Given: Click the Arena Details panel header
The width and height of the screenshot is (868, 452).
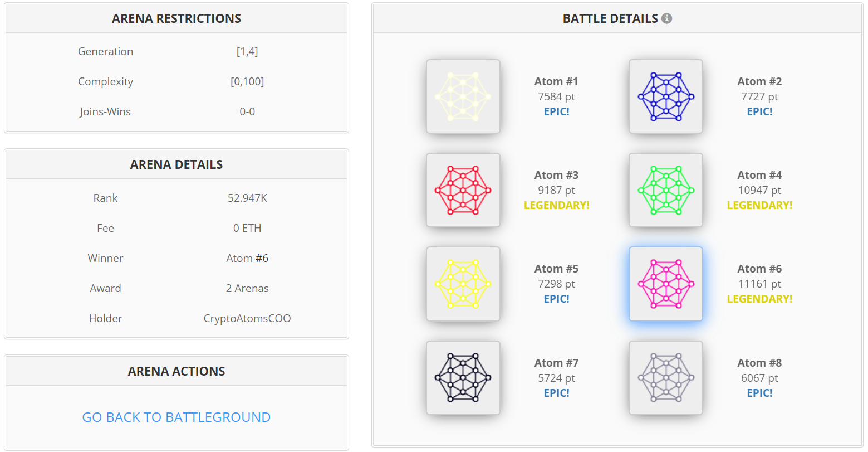Looking at the screenshot, I should click(176, 164).
